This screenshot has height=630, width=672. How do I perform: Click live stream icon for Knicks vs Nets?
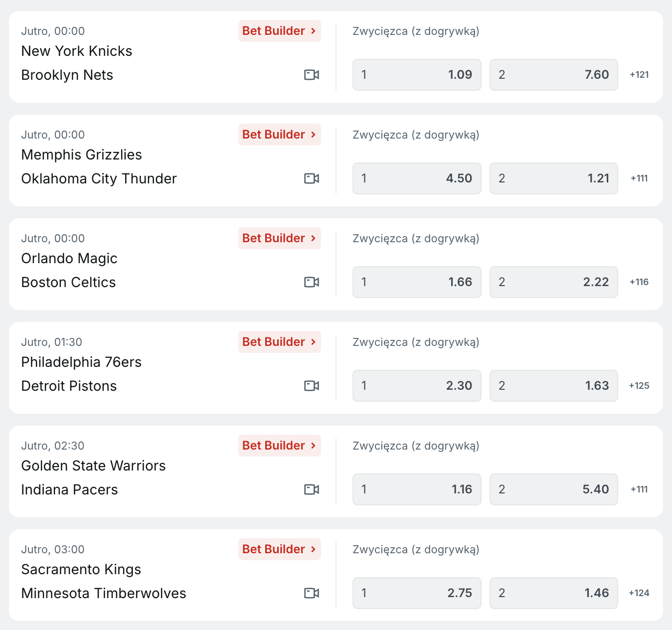click(x=312, y=75)
